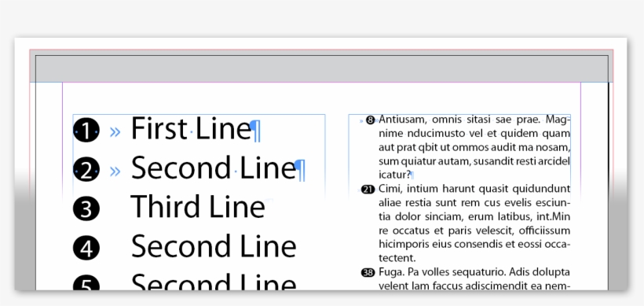This screenshot has width=644, height=306.
Task: Click the small number 8 list marker
Action: (371, 120)
